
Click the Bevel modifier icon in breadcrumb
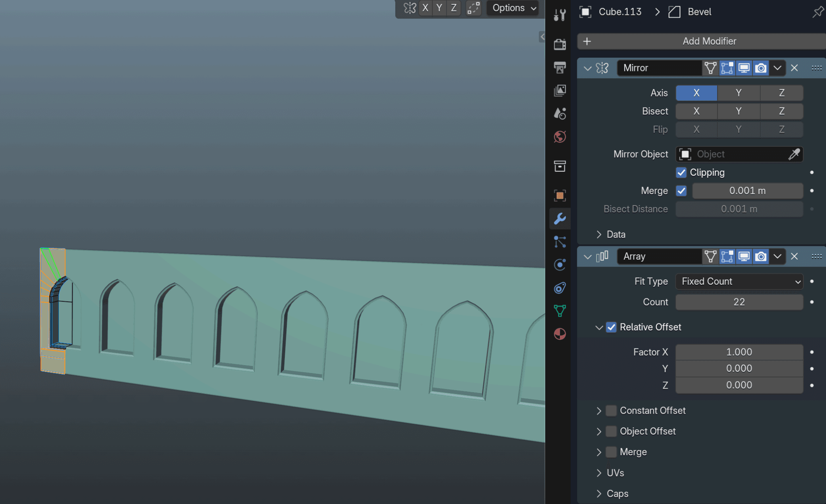674,12
